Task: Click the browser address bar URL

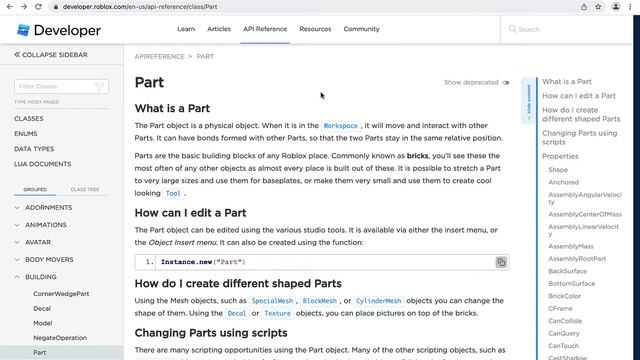Action: tap(140, 7)
